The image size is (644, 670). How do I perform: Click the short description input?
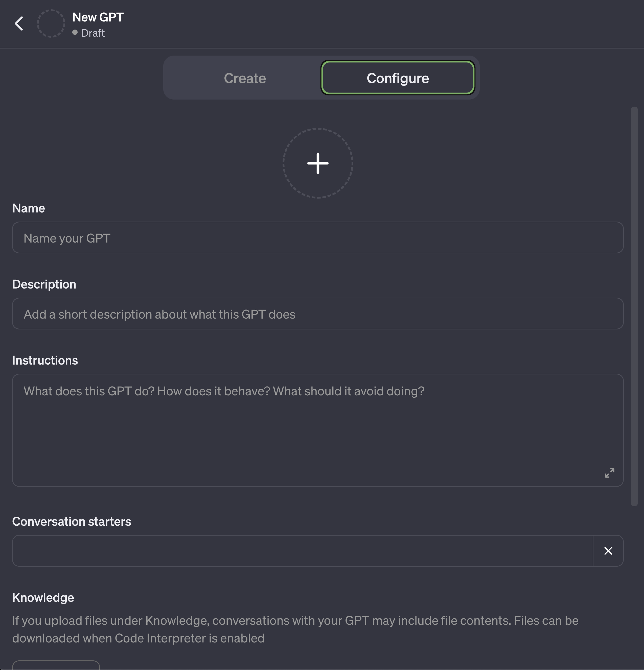(317, 314)
